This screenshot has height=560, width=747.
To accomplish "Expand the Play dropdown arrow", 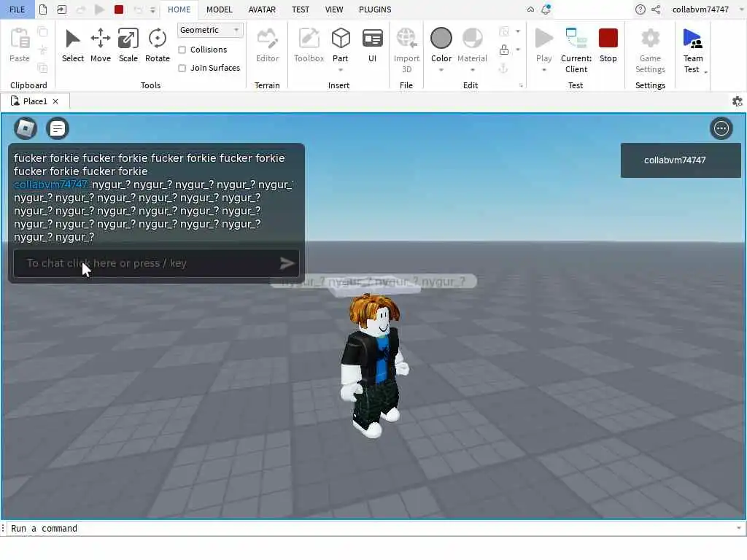I will 543,70.
